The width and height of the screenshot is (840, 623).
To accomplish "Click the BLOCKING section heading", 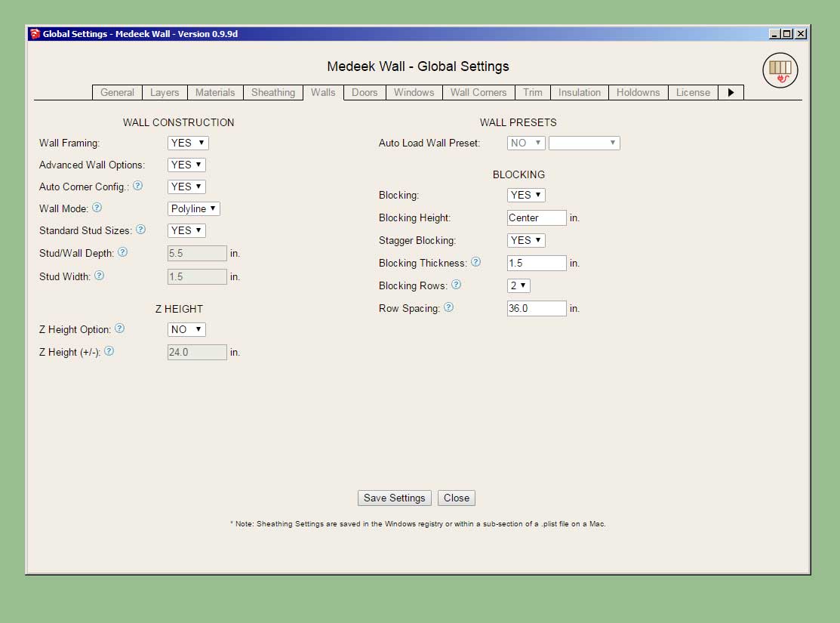I will pos(518,174).
